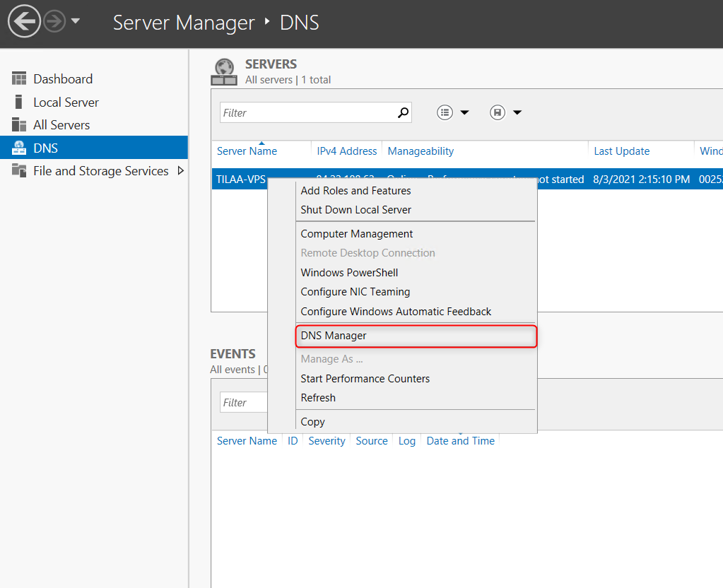723x588 pixels.
Task: Choose Refresh in context menu
Action: 318,398
